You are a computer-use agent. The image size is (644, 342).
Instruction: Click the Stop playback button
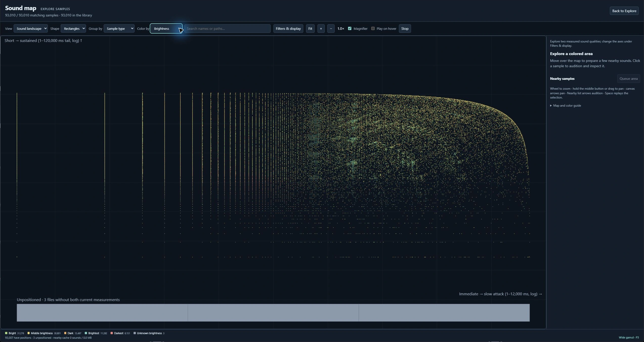(405, 29)
